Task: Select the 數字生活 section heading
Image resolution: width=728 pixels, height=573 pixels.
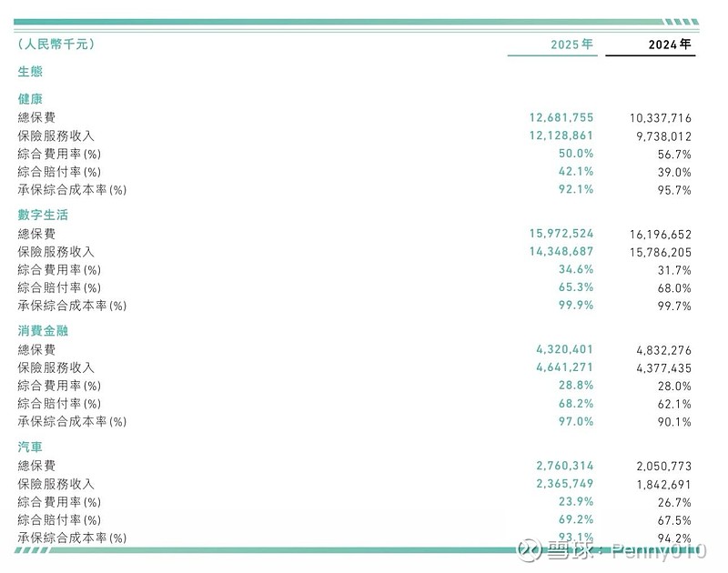Action: tap(43, 215)
